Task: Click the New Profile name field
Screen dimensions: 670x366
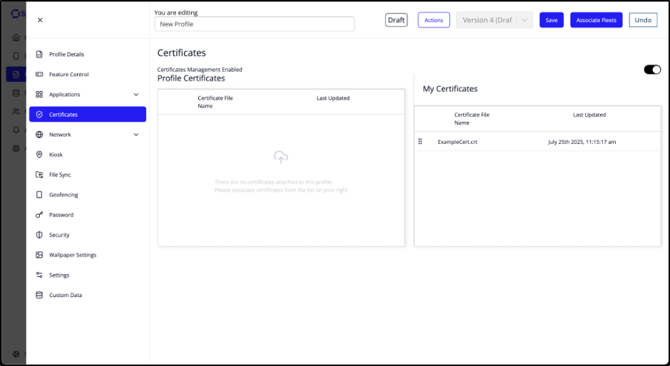Action: (x=254, y=24)
